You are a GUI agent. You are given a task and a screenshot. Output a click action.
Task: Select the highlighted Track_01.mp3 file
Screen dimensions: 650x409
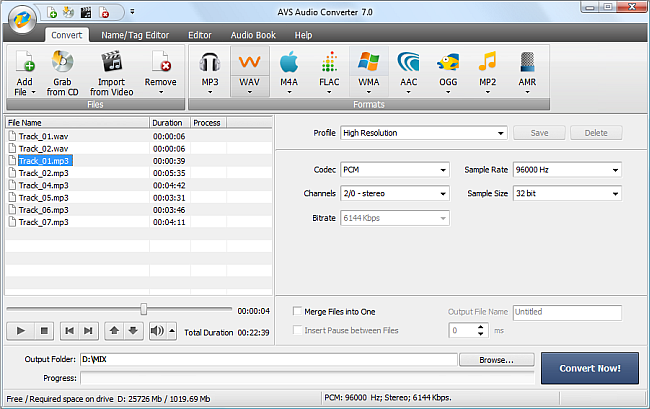tap(45, 161)
